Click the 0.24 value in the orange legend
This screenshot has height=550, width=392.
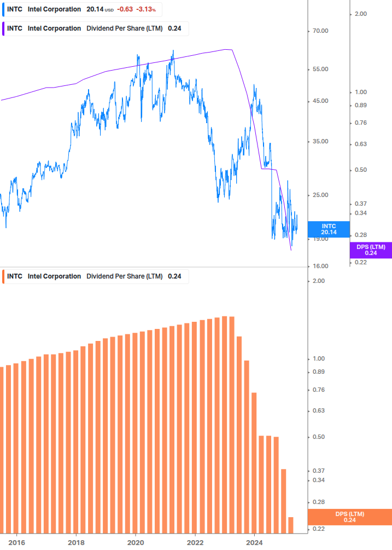tap(174, 276)
